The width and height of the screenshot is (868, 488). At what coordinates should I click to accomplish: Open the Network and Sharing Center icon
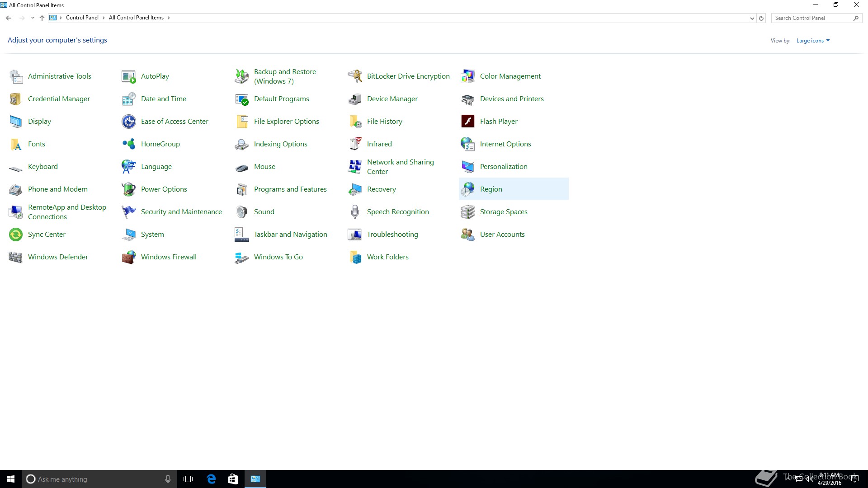point(355,167)
